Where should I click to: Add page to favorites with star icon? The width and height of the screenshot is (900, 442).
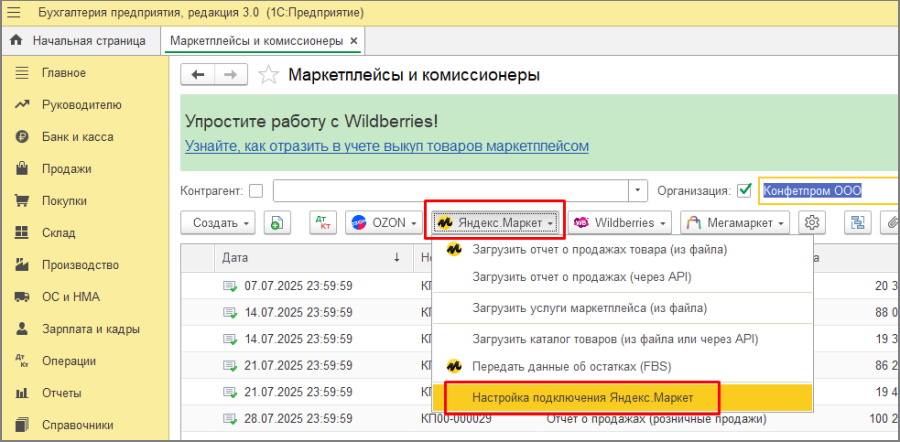[x=269, y=75]
